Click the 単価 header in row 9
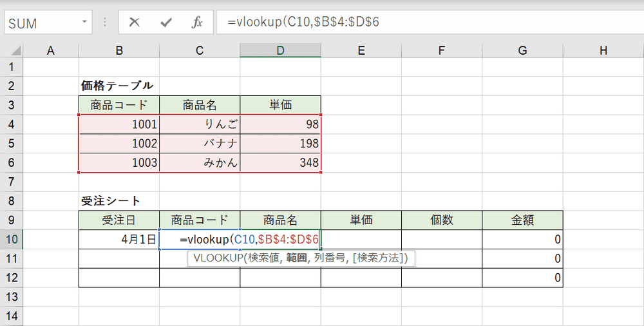 [x=361, y=220]
